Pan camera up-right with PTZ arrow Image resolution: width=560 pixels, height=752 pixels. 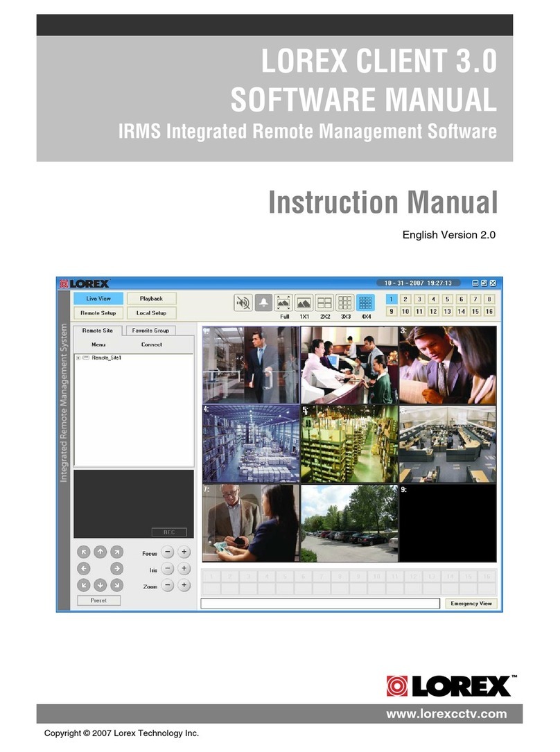116,552
